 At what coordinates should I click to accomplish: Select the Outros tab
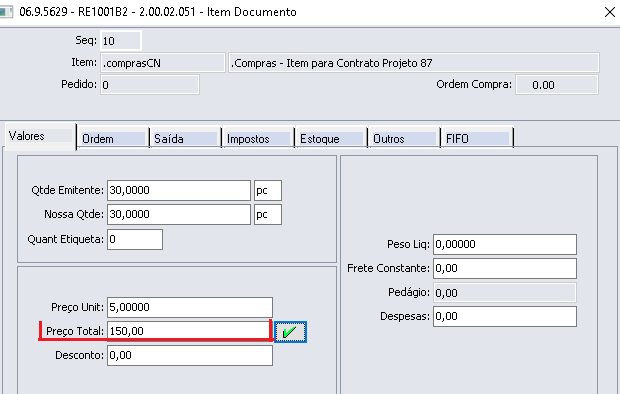(x=404, y=138)
